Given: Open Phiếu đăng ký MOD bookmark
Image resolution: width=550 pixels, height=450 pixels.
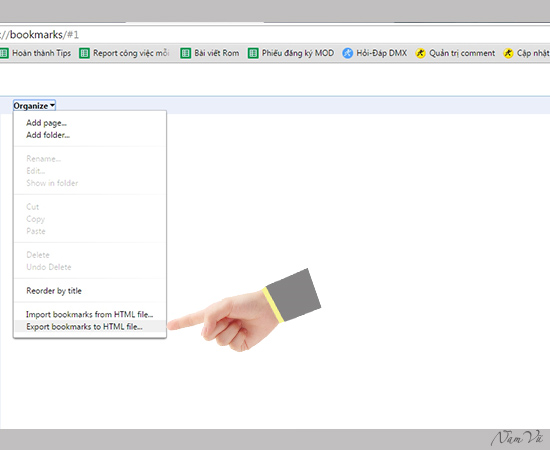Looking at the screenshot, I should (291, 53).
